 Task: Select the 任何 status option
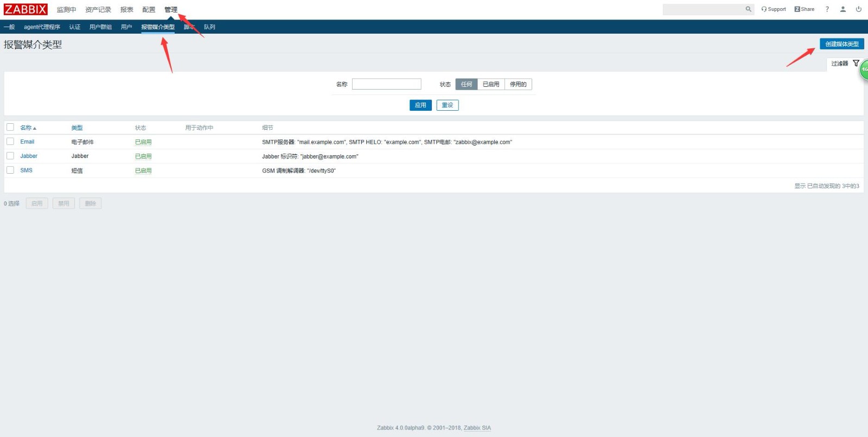(467, 84)
